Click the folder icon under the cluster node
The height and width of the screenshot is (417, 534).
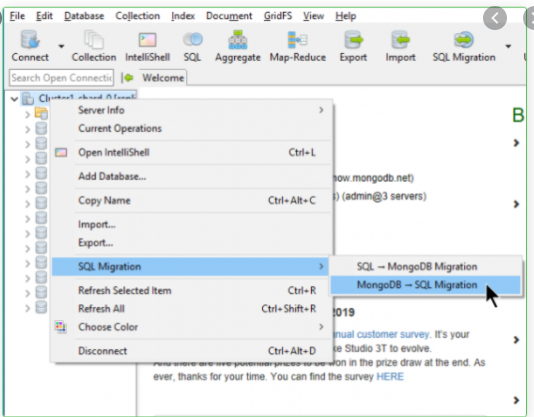click(41, 113)
